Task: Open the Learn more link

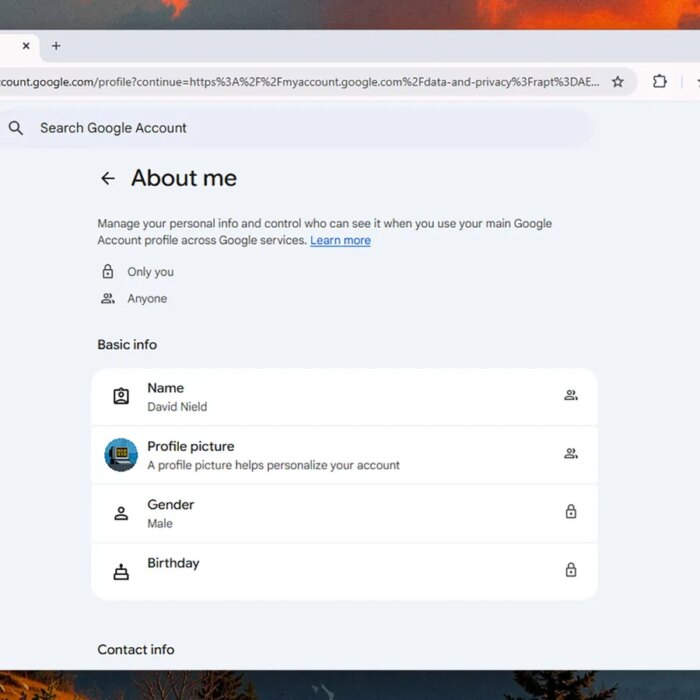Action: pyautogui.click(x=340, y=240)
